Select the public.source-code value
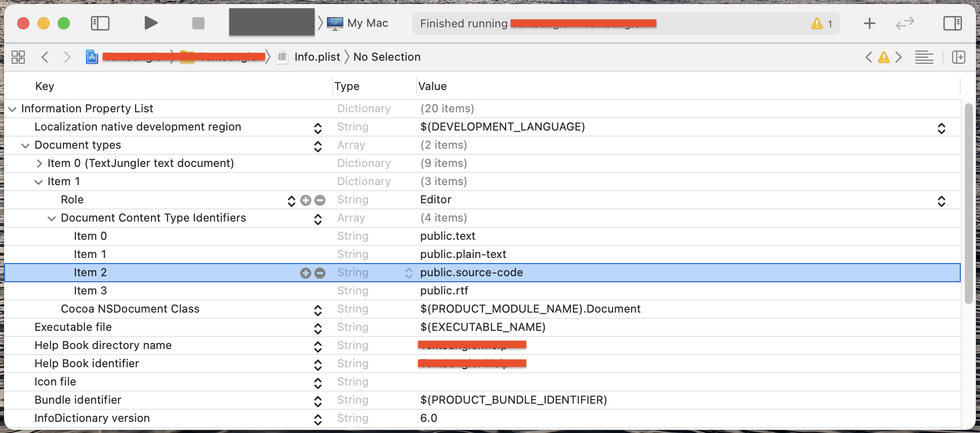The image size is (980, 433). (471, 273)
